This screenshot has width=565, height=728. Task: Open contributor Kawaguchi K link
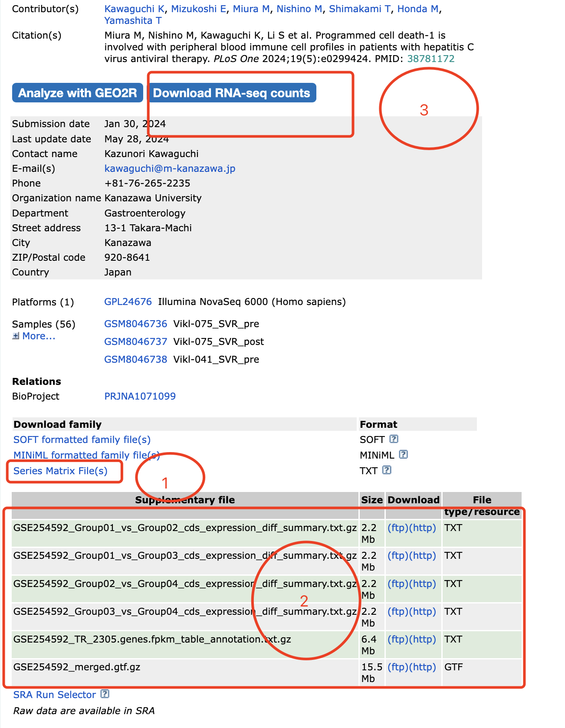pyautogui.click(x=135, y=9)
